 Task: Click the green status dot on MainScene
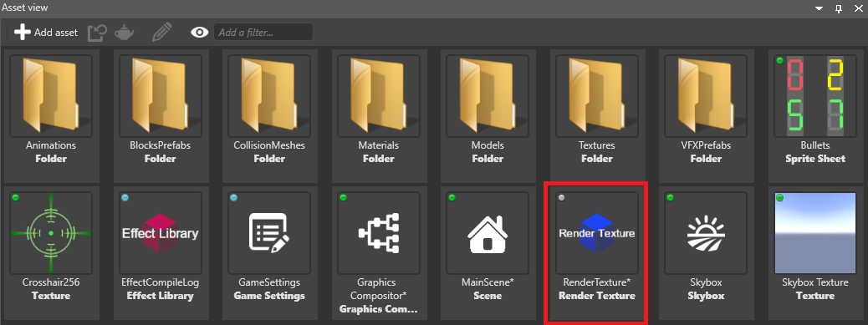coord(452,198)
